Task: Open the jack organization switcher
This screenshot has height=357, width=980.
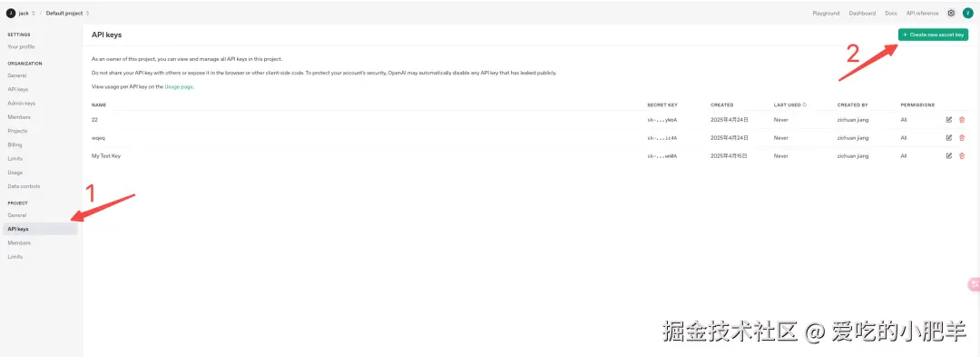Action: tap(27, 13)
